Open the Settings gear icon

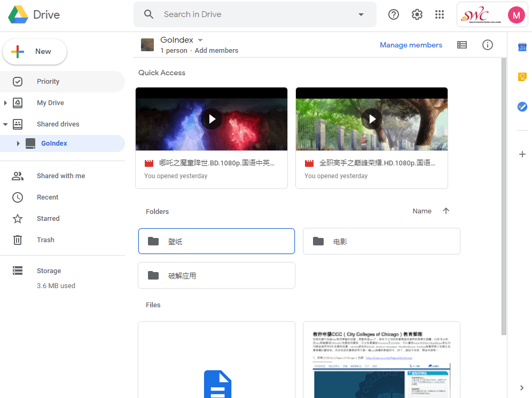[417, 14]
